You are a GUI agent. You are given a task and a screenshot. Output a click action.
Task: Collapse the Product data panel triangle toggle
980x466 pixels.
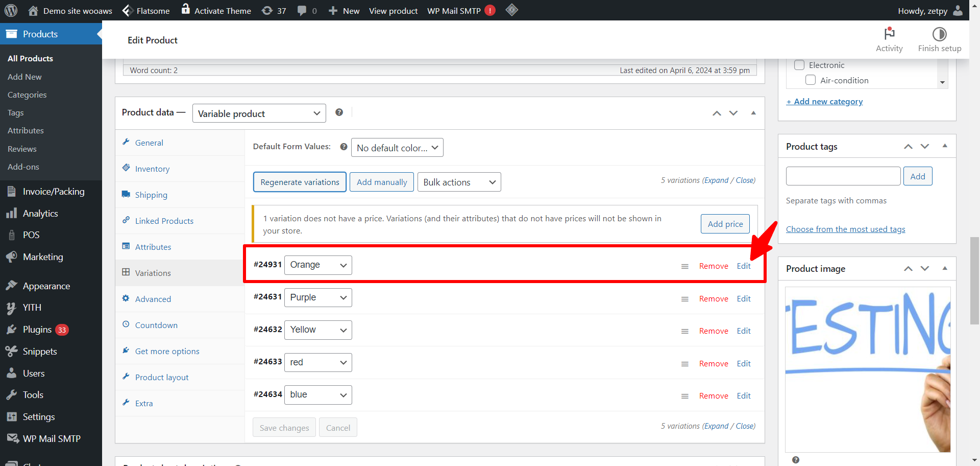pyautogui.click(x=753, y=113)
